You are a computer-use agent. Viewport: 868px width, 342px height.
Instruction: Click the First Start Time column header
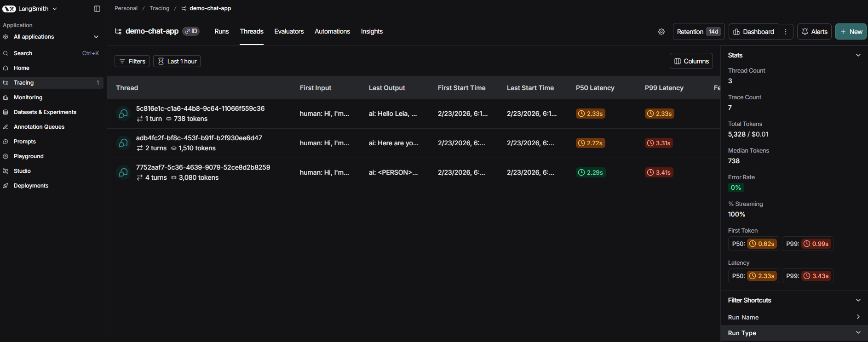[x=462, y=88]
